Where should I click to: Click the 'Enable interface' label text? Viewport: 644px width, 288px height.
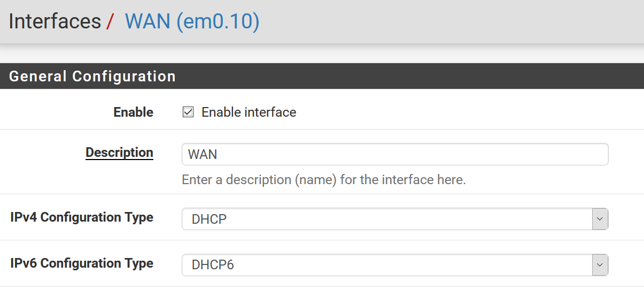tap(249, 112)
